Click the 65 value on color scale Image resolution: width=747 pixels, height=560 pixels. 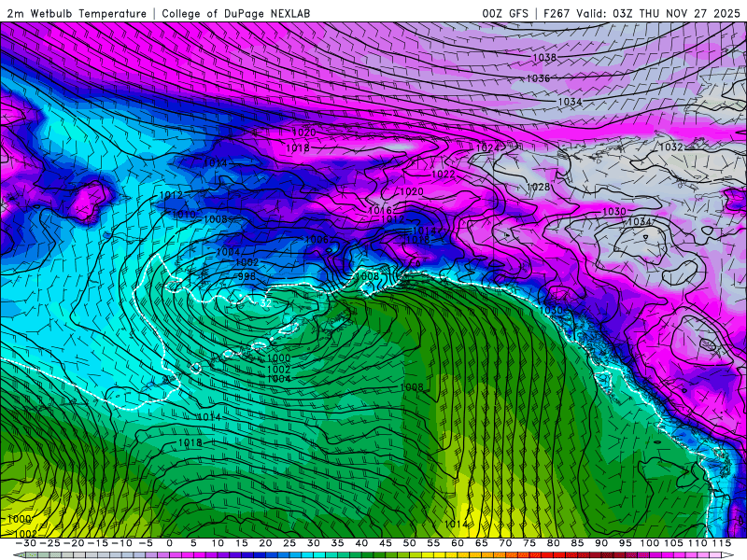pos(481,543)
